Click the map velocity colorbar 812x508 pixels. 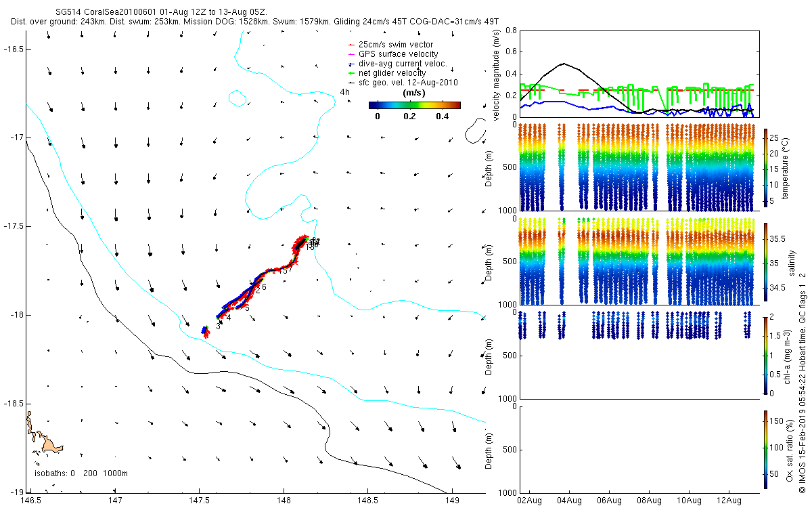[x=414, y=105]
